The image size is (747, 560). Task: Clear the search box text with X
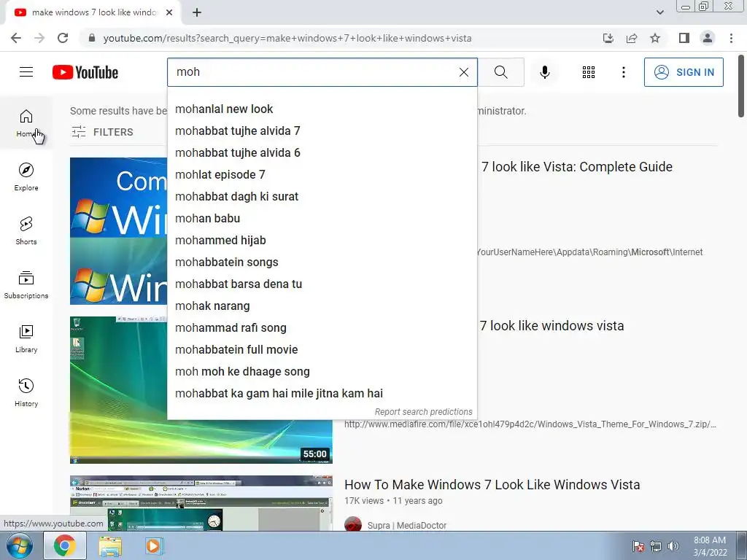tap(463, 72)
